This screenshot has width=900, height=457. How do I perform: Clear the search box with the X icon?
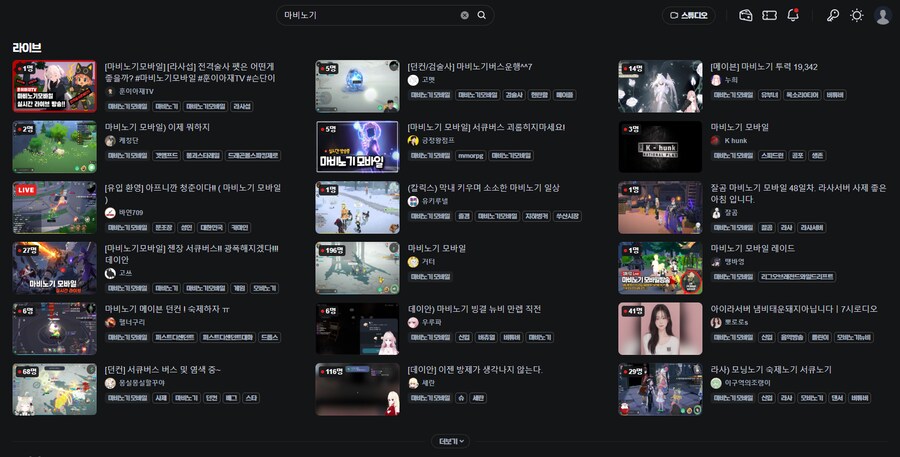pyautogui.click(x=464, y=16)
